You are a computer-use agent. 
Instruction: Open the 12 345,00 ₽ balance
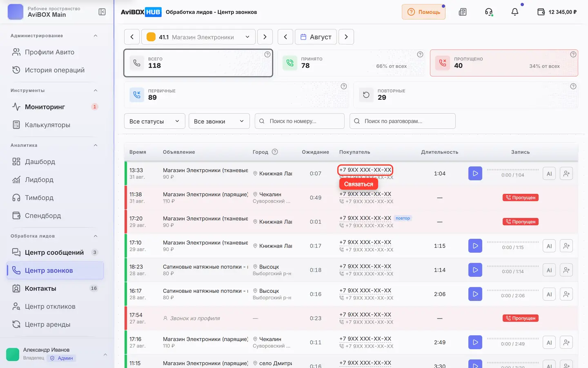click(x=557, y=12)
